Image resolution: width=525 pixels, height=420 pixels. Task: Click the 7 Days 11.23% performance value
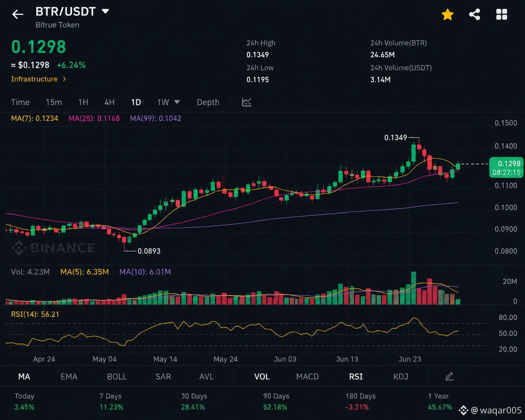coord(111,407)
